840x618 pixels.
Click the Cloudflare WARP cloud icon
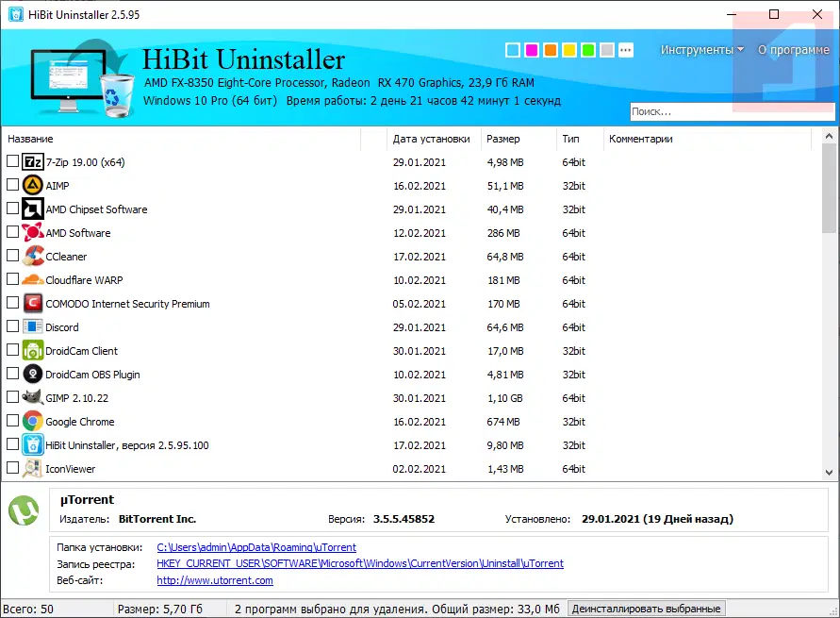tap(33, 279)
